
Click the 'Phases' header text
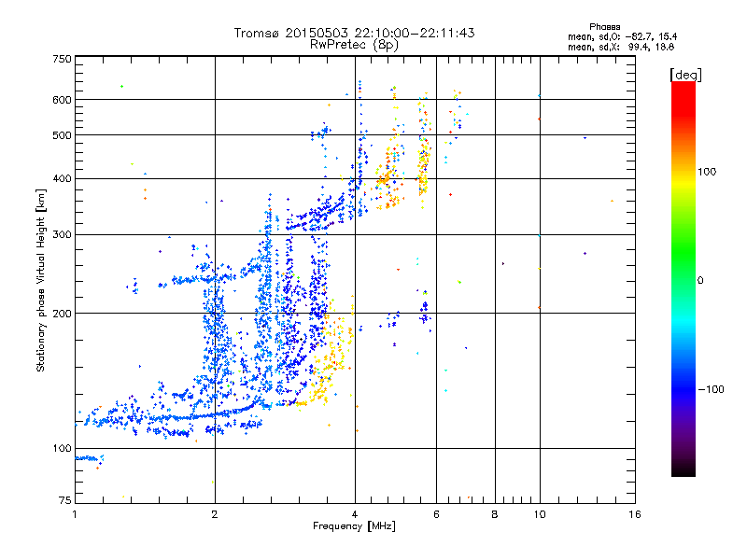pyautogui.click(x=604, y=27)
